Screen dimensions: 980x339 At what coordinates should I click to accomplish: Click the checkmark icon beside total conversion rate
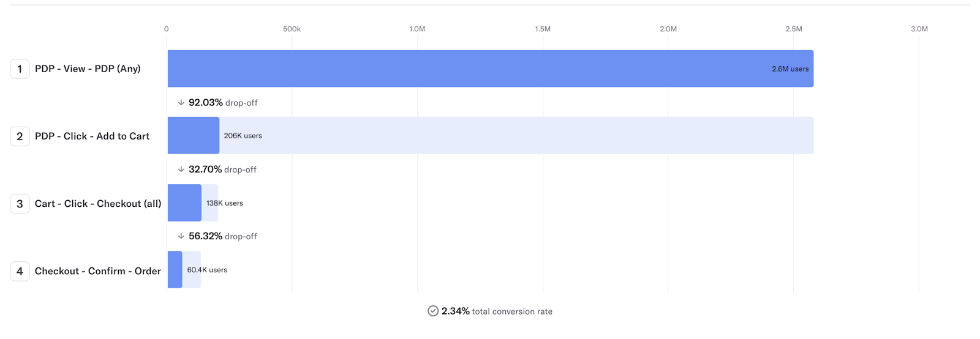(x=433, y=311)
